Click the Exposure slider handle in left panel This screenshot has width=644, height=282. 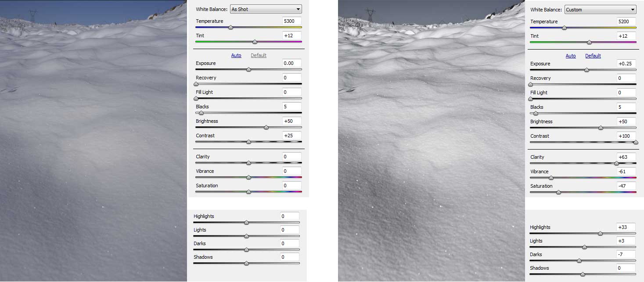(248, 69)
